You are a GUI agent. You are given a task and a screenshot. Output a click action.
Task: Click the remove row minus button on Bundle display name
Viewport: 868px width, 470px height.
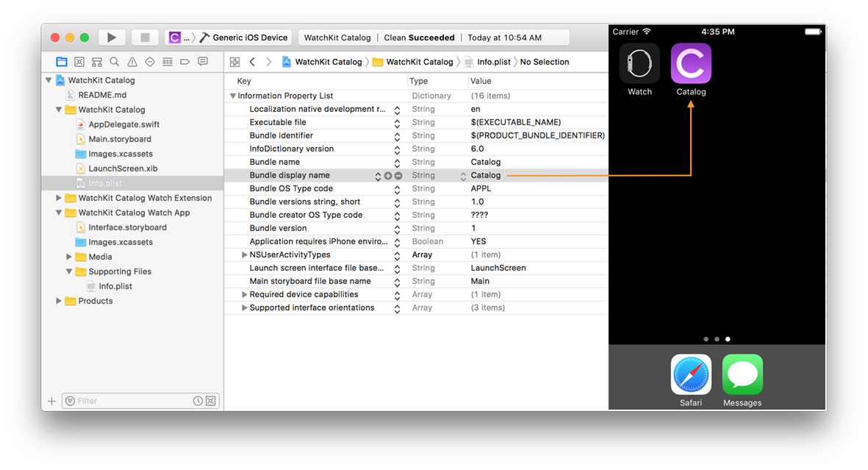click(398, 176)
